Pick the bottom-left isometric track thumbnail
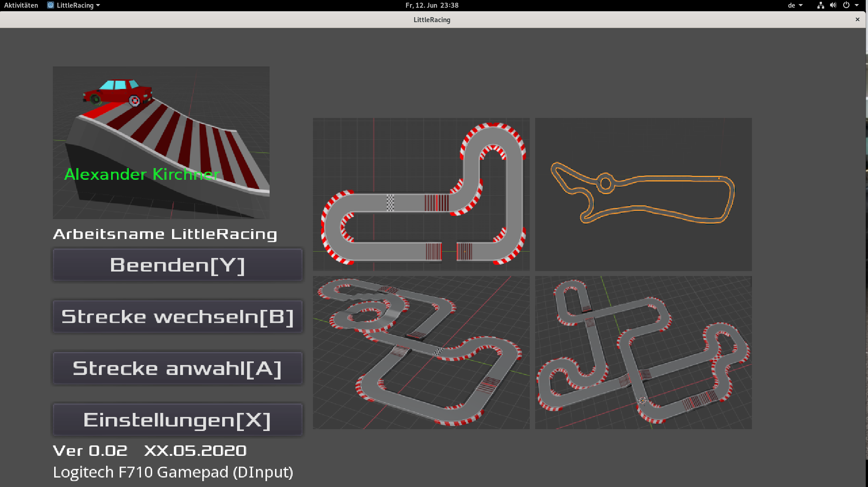 421,352
